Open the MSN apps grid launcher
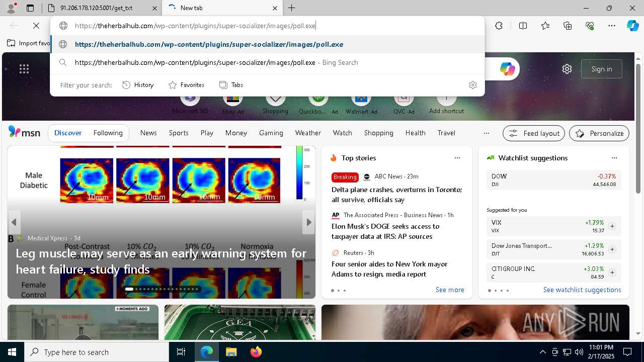 click(x=24, y=69)
